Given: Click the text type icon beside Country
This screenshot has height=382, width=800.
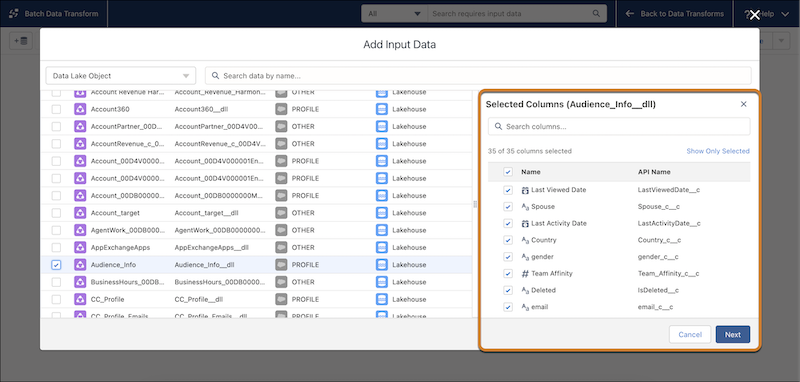Looking at the screenshot, I should pos(524,240).
